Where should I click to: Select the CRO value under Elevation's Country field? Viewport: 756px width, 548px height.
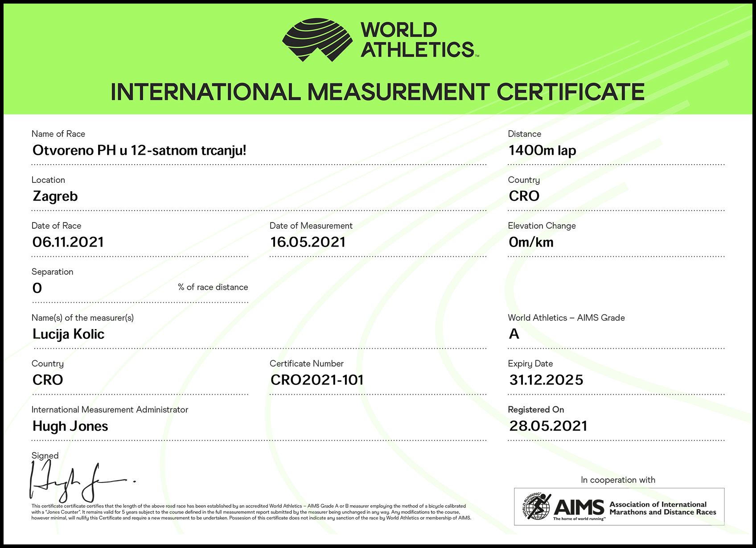coord(524,196)
